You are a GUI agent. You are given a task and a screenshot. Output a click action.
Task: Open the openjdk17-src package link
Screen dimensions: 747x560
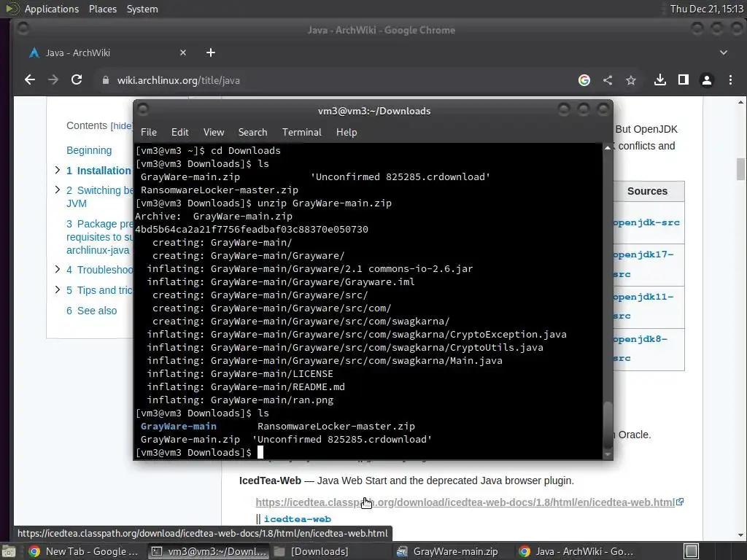pos(643,264)
